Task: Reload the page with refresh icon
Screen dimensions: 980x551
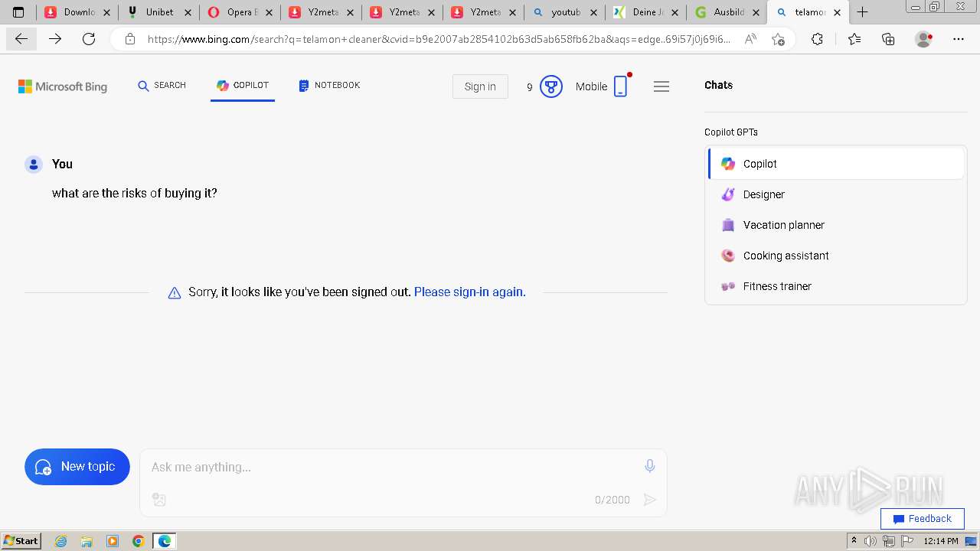Action: pos(89,40)
